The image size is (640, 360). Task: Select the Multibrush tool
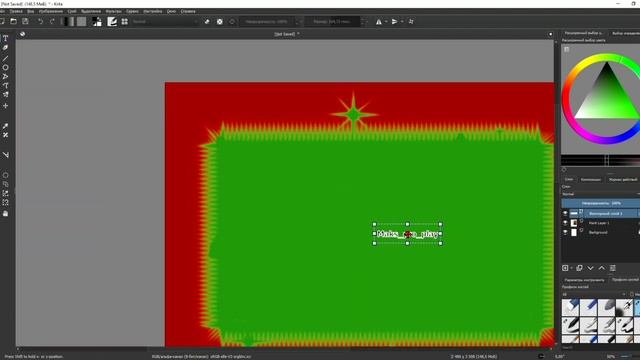[5, 95]
